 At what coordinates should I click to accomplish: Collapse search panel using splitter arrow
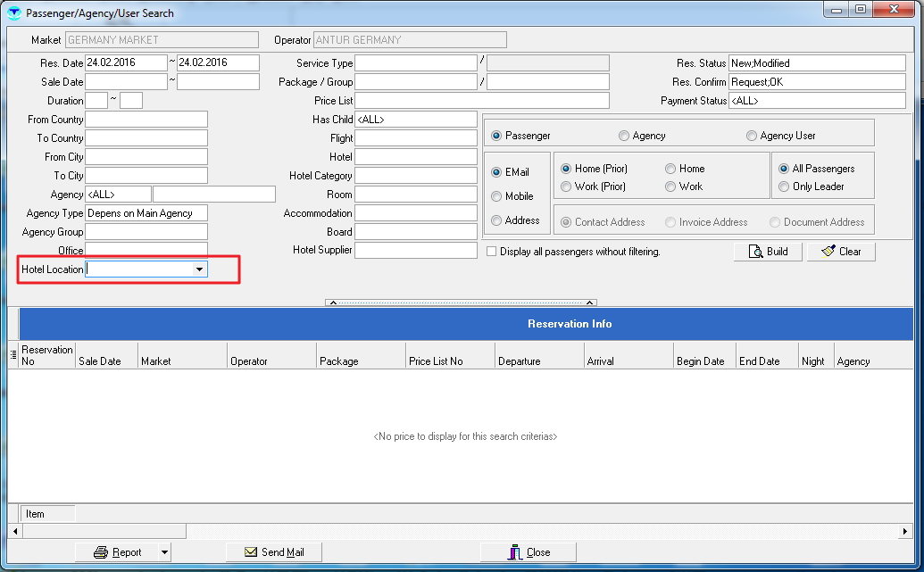(332, 303)
